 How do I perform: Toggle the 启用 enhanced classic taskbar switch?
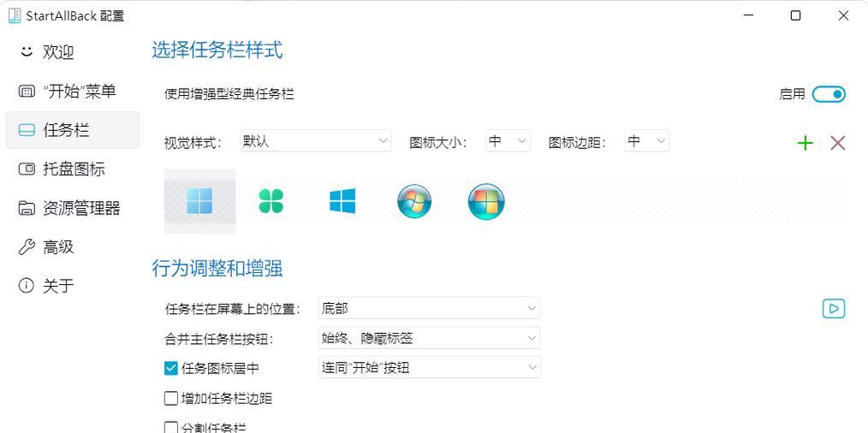tap(829, 94)
